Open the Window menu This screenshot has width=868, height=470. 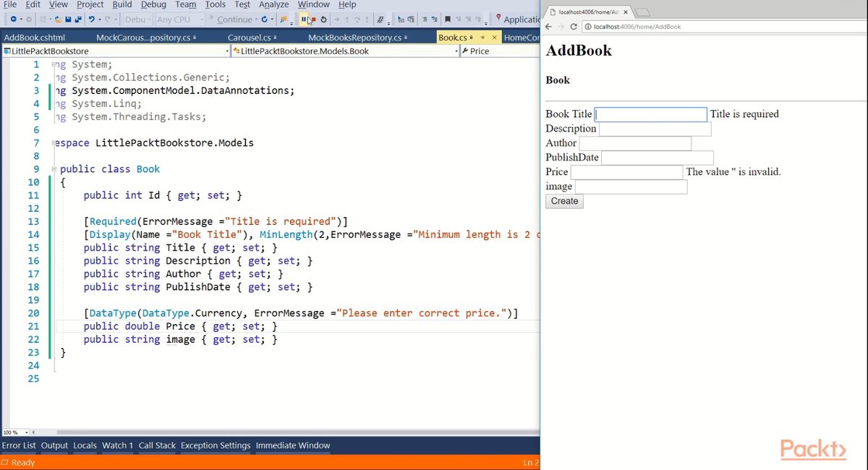coord(314,4)
